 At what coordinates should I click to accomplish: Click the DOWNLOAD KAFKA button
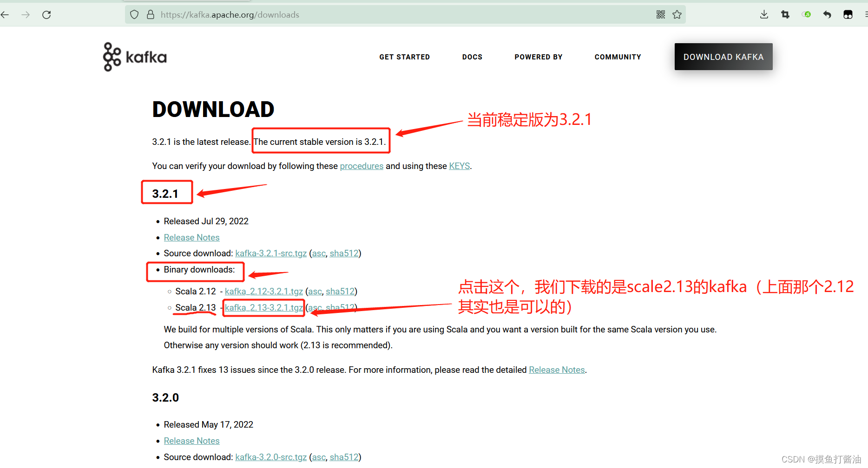coord(723,57)
